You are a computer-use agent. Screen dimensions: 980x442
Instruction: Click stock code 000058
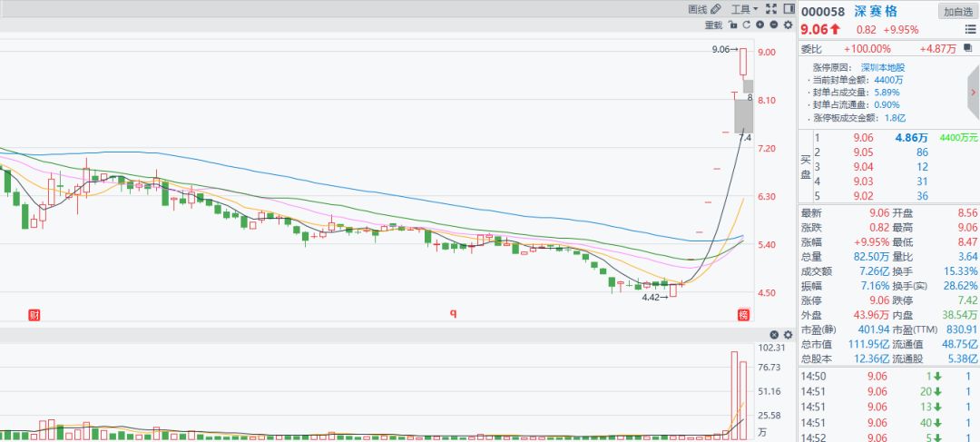[822, 12]
